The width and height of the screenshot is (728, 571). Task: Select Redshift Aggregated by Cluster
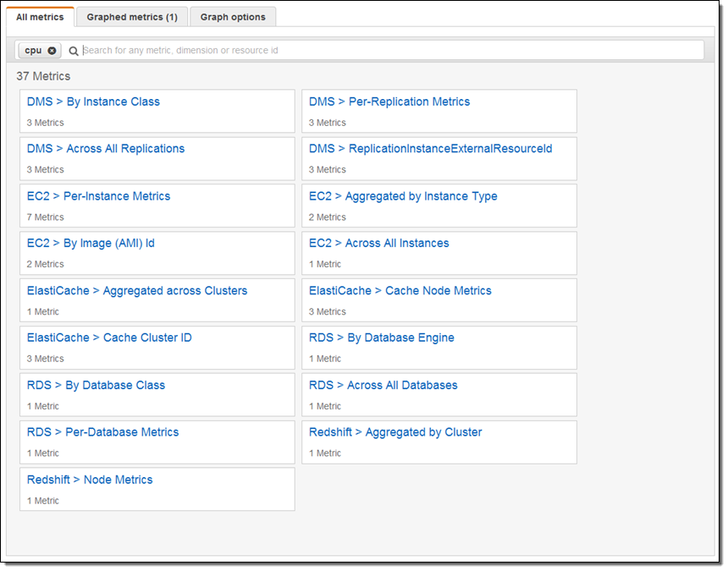pos(395,432)
